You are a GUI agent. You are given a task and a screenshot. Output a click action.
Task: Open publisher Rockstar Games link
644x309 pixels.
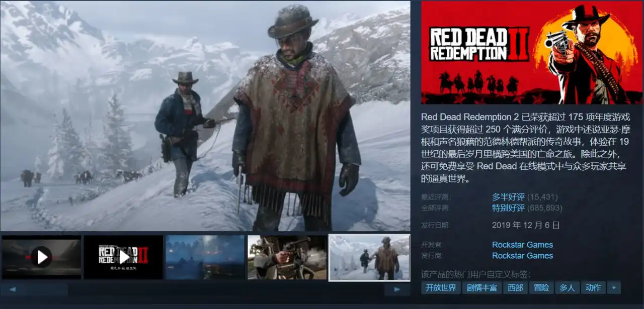(522, 256)
